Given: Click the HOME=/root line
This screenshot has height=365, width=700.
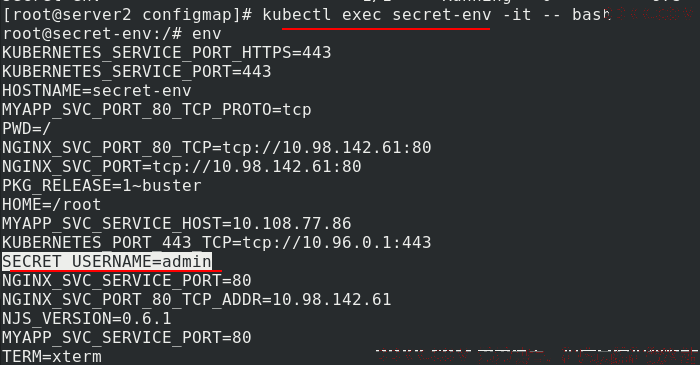Looking at the screenshot, I should tap(52, 204).
